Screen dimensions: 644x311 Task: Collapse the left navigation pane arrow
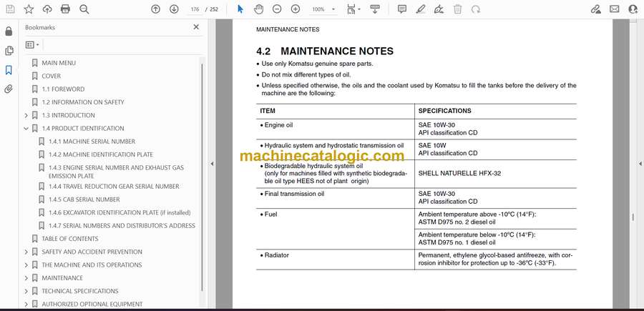212,164
